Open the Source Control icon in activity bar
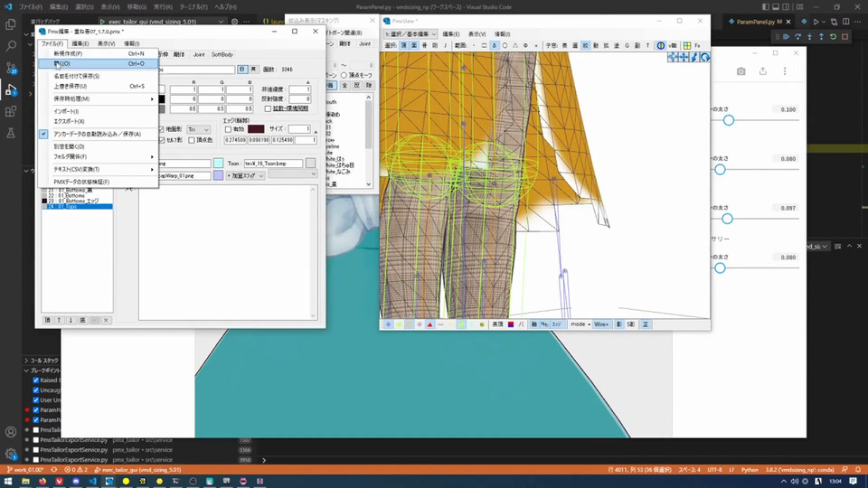868x488 pixels. [11, 68]
